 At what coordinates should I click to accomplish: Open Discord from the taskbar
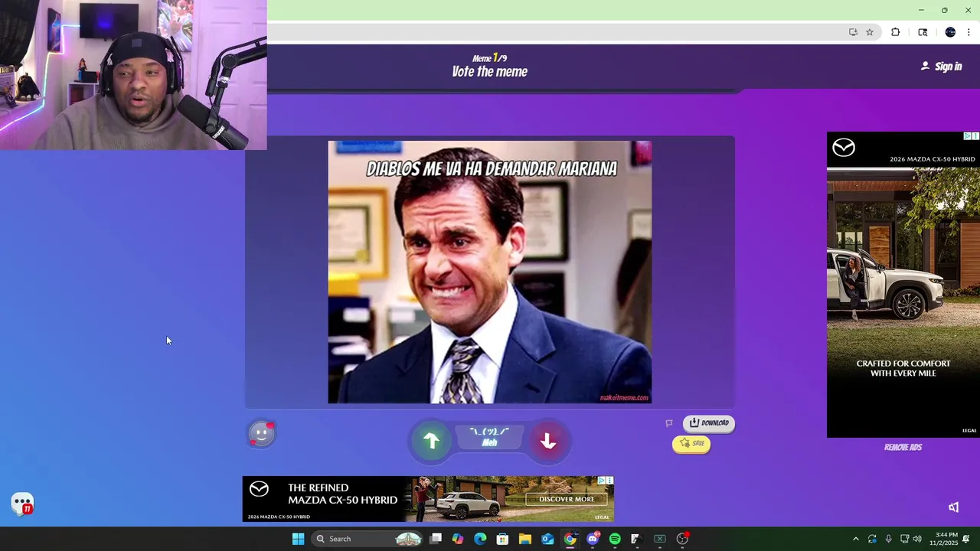pos(593,539)
